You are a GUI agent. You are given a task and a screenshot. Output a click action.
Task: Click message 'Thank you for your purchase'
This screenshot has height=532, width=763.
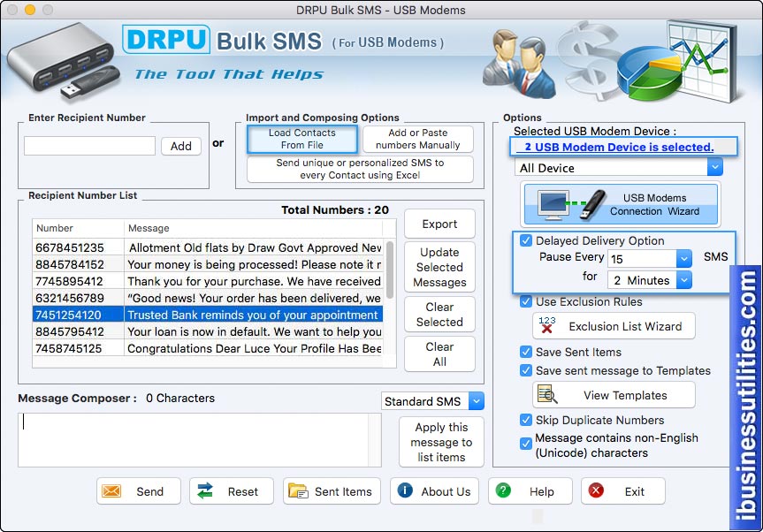254,281
